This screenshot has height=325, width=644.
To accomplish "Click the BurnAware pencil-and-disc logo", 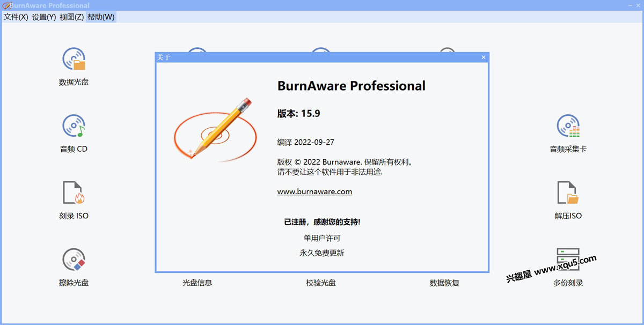I will tap(215, 130).
